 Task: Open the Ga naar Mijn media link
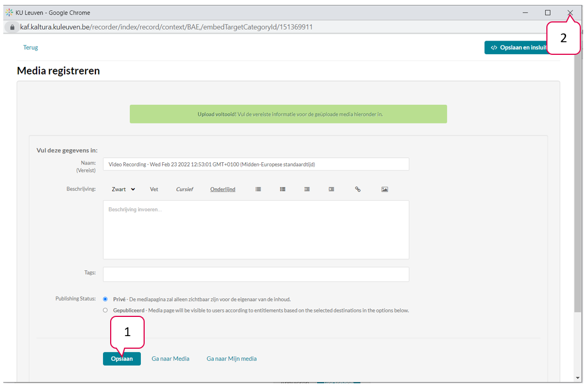(232, 359)
